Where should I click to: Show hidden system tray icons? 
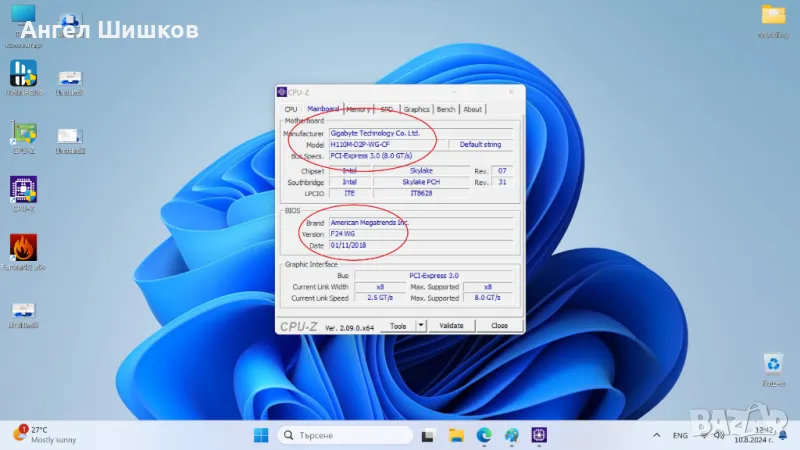pos(657,435)
